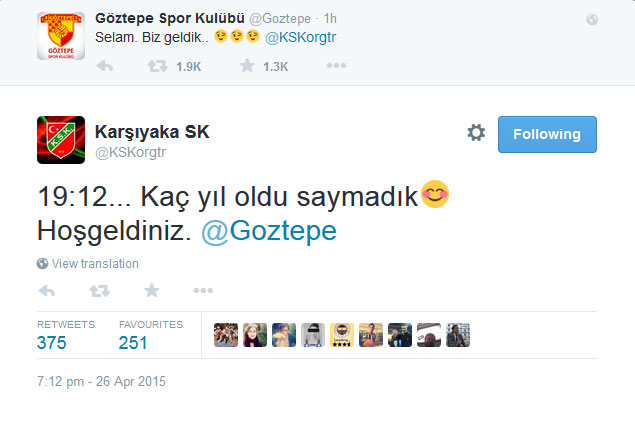635x421 pixels.
Task: Toggle the Following button for Karşıyaka SK
Action: 547,134
